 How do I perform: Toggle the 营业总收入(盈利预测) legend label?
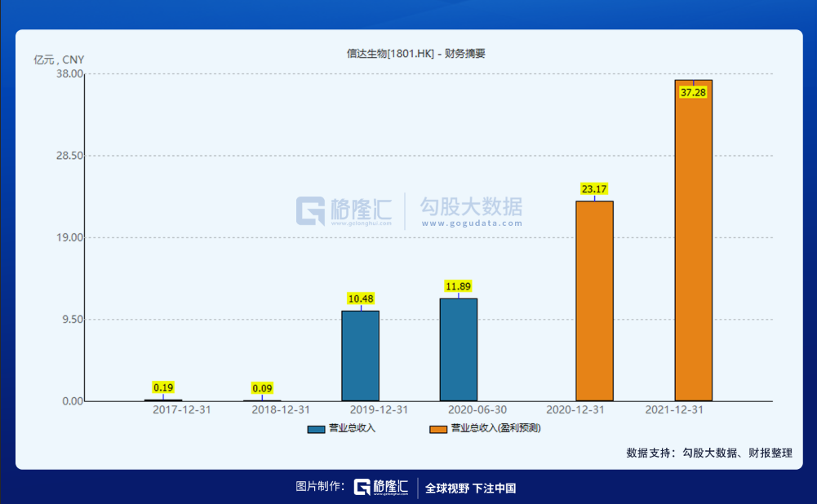(x=495, y=428)
